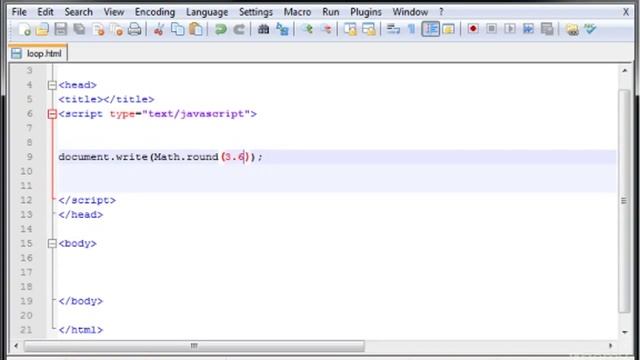The height and width of the screenshot is (360, 640).
Task: Click the </html> closing tag
Action: [81, 330]
